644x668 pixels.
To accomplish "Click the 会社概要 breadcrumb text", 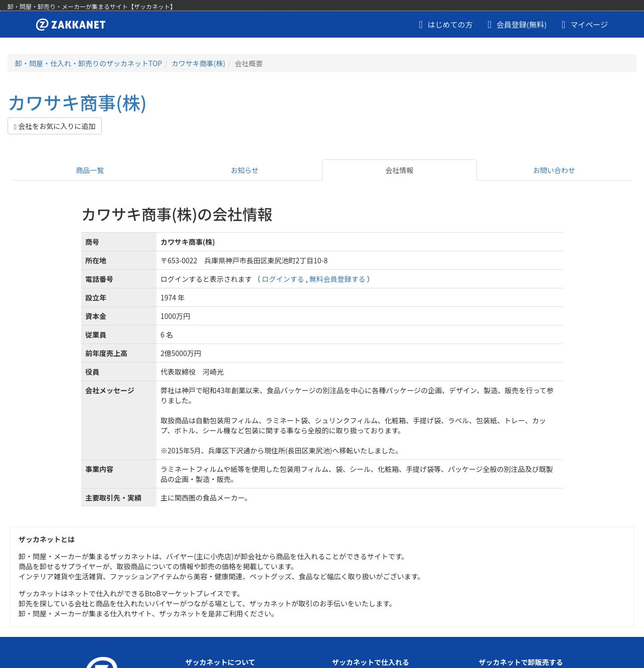I will click(249, 64).
